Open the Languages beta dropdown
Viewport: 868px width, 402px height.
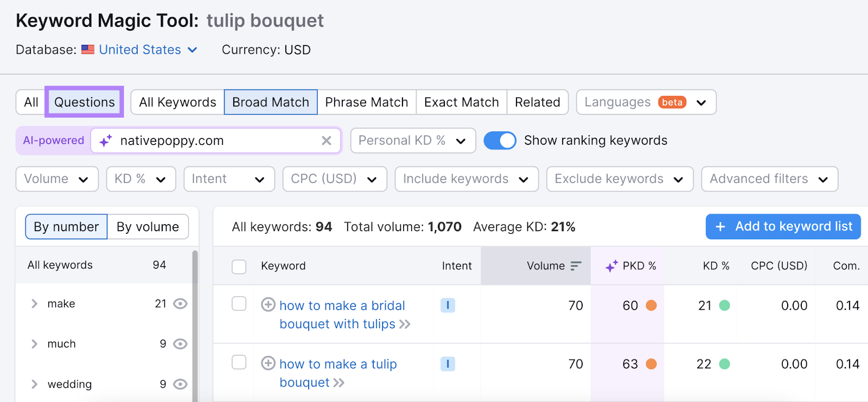645,102
